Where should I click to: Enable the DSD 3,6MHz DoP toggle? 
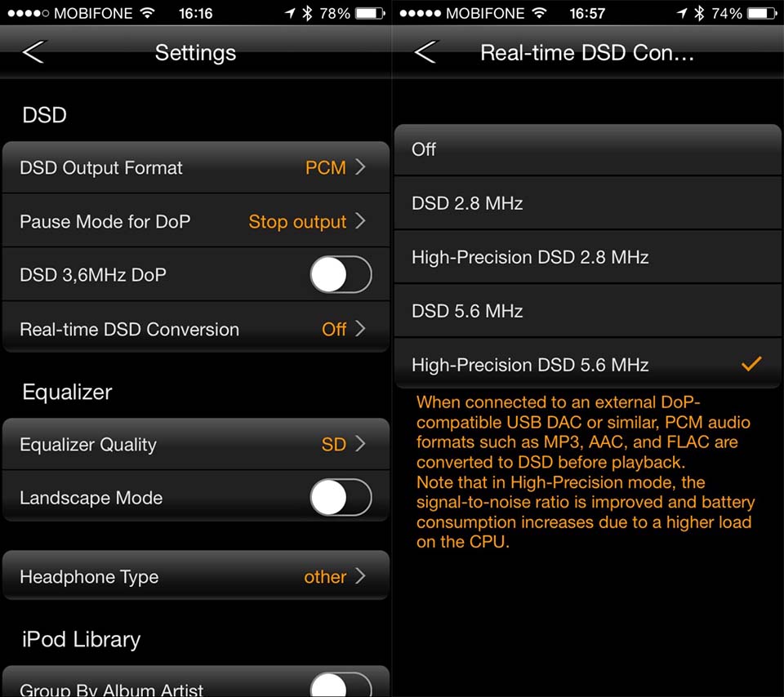[341, 275]
